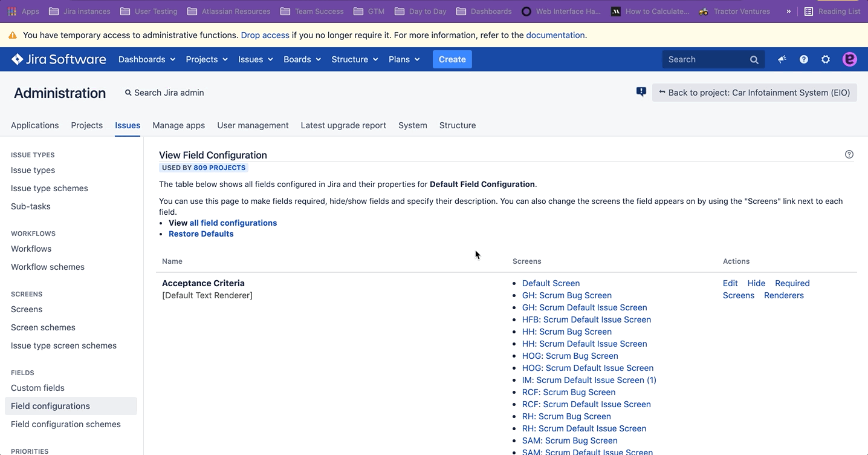Viewport: 868px width, 455px height.
Task: Open Custom fields in the sidebar
Action: 37,388
